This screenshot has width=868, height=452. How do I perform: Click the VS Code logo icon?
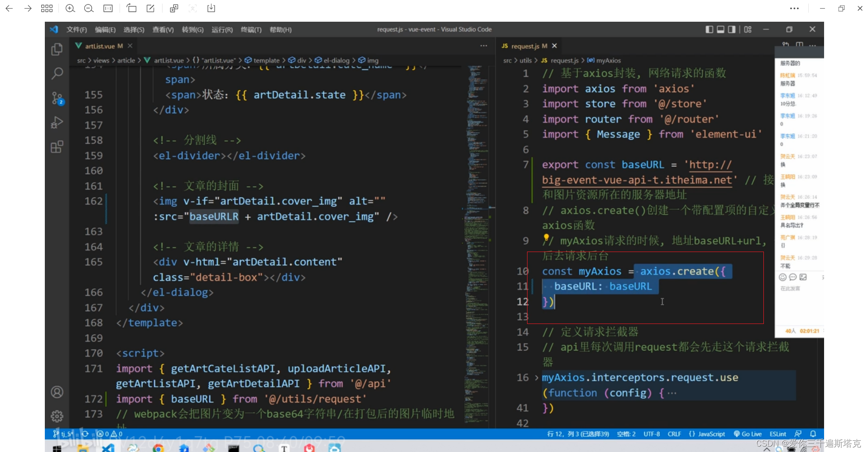click(x=54, y=29)
